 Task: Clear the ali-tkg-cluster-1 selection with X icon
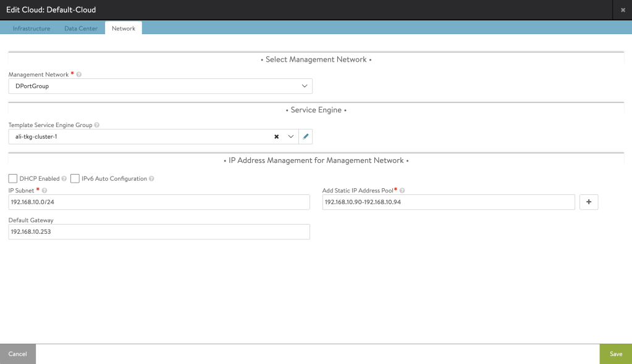pyautogui.click(x=276, y=136)
